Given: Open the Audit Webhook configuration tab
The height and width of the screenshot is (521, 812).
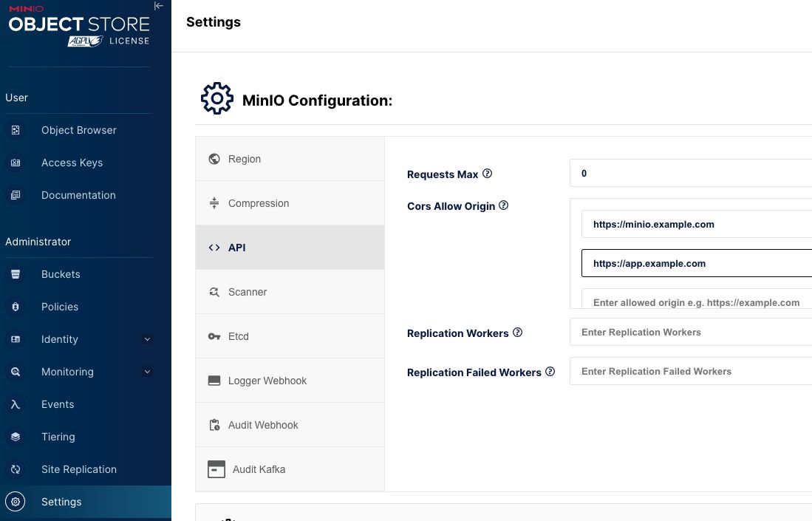Looking at the screenshot, I should tap(290, 425).
